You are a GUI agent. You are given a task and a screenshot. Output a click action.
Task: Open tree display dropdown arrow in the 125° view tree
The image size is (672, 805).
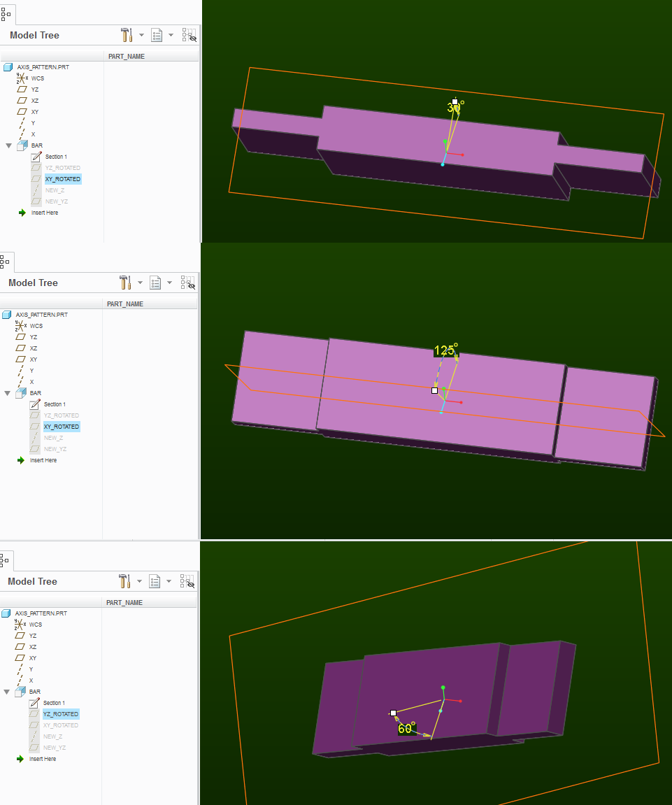(169, 283)
